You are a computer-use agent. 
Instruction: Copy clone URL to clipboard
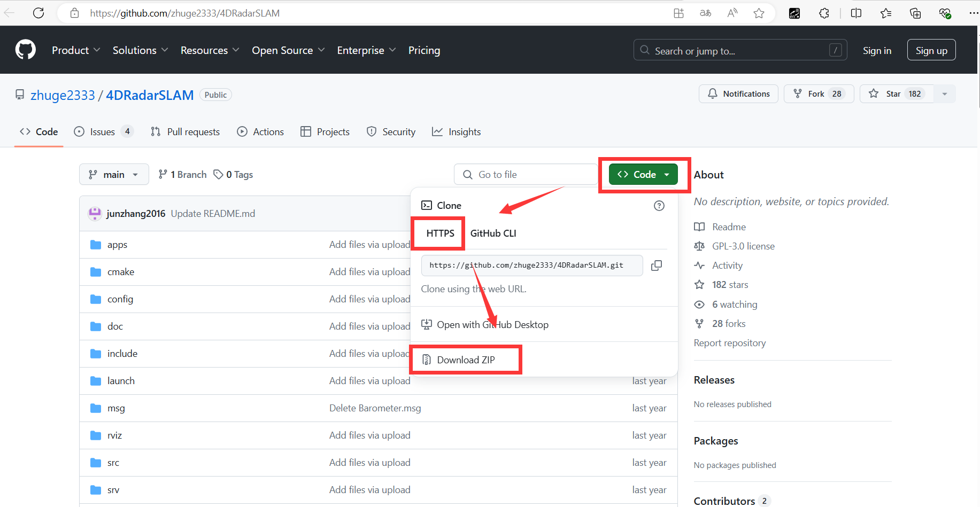[x=657, y=266]
